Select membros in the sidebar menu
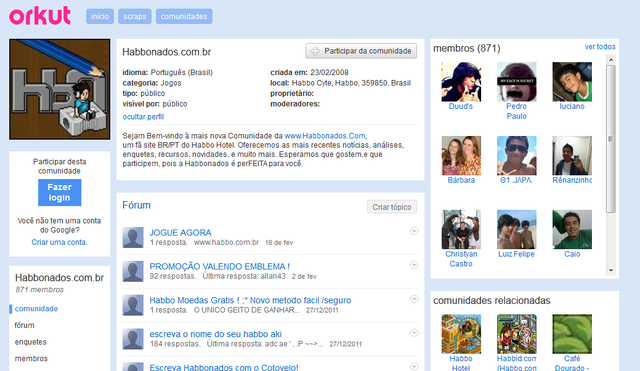Screen dimensions: 640x371 click(31, 358)
